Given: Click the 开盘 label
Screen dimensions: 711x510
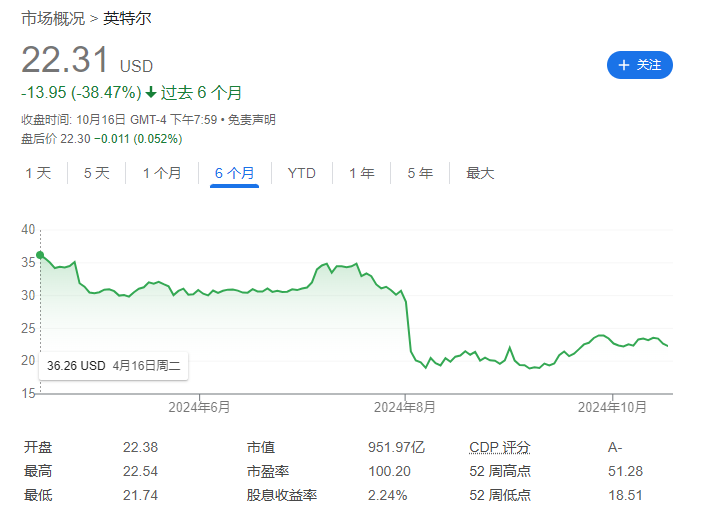Looking at the screenshot, I should pyautogui.click(x=38, y=447).
